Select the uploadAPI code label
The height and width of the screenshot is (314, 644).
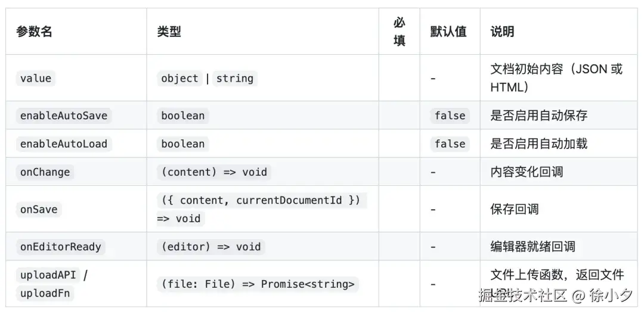tap(49, 276)
